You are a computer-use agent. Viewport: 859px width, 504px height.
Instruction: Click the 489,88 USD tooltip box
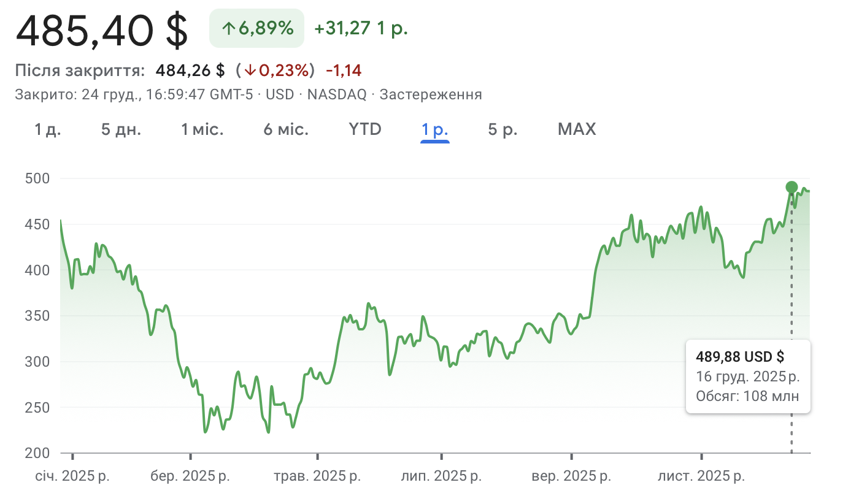pyautogui.click(x=747, y=376)
